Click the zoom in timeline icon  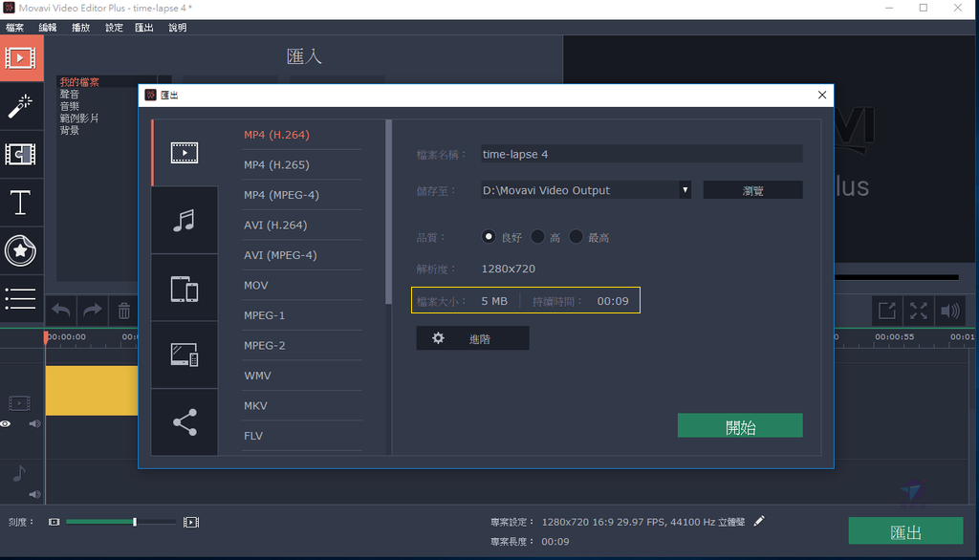pyautogui.click(x=191, y=522)
